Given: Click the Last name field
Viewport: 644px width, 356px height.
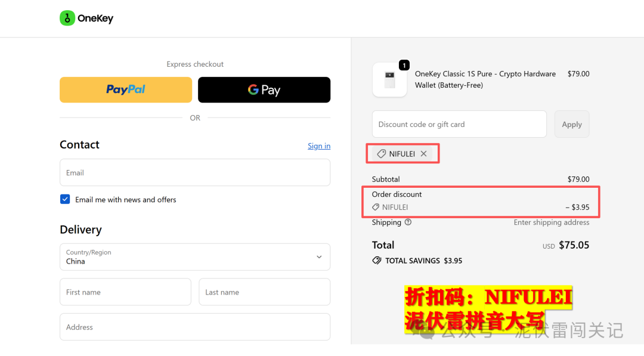Looking at the screenshot, I should point(265,292).
